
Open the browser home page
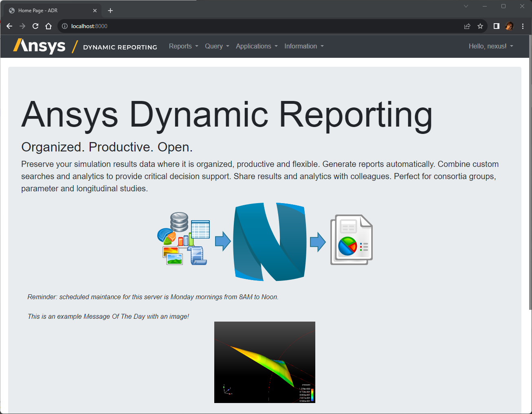[48, 26]
